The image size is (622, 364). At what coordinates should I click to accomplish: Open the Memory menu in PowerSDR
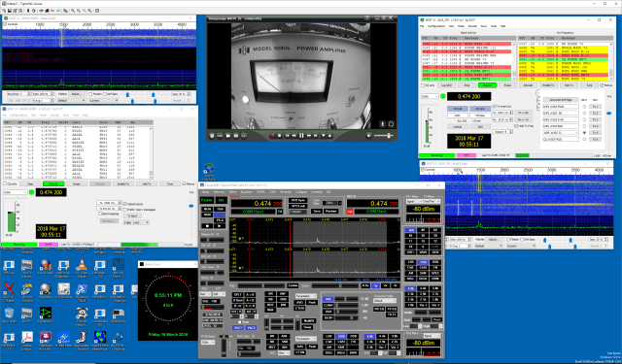[x=219, y=191]
